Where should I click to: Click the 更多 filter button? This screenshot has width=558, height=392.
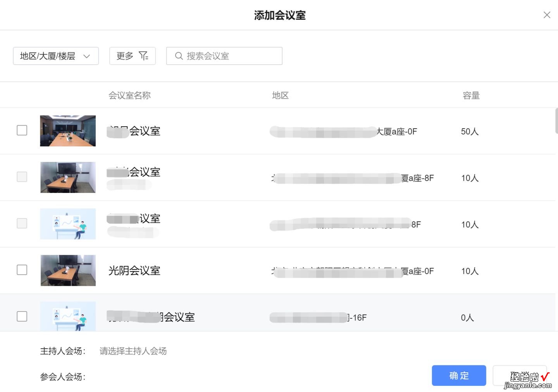click(x=133, y=56)
